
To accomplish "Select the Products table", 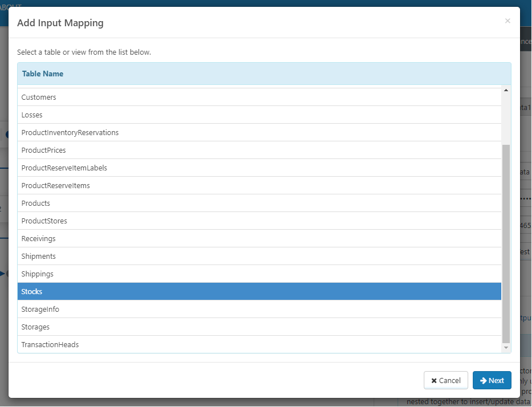I will tap(36, 203).
